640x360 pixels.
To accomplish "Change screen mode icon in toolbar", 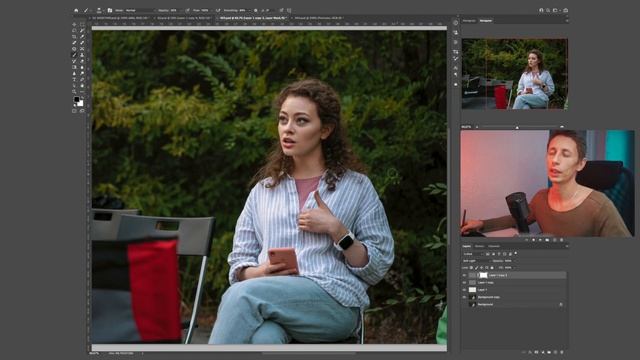I will [82, 111].
